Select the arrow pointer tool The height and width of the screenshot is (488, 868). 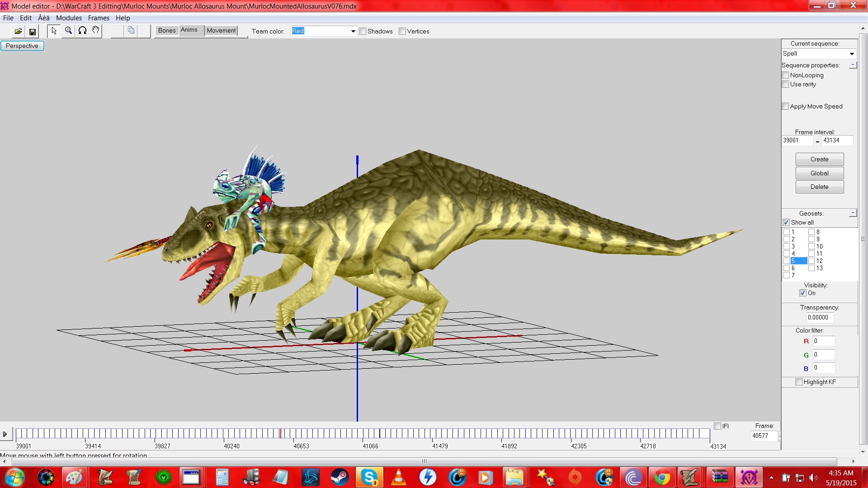pyautogui.click(x=54, y=31)
